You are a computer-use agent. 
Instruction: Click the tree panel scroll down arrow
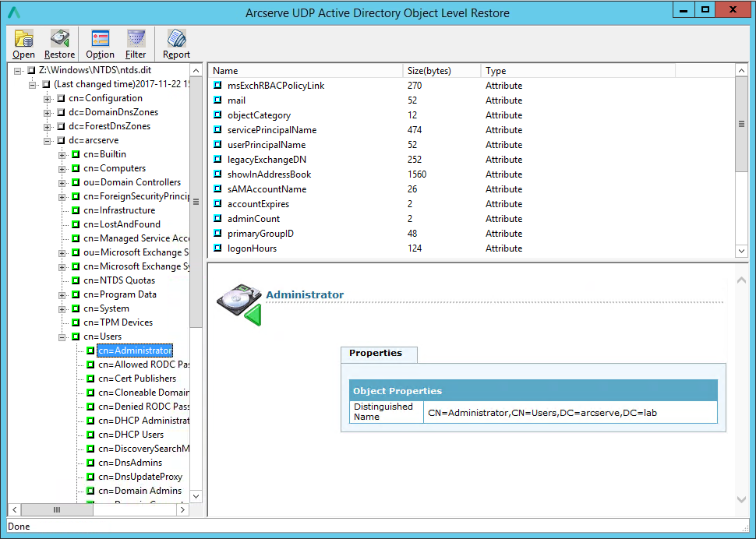[x=196, y=496]
